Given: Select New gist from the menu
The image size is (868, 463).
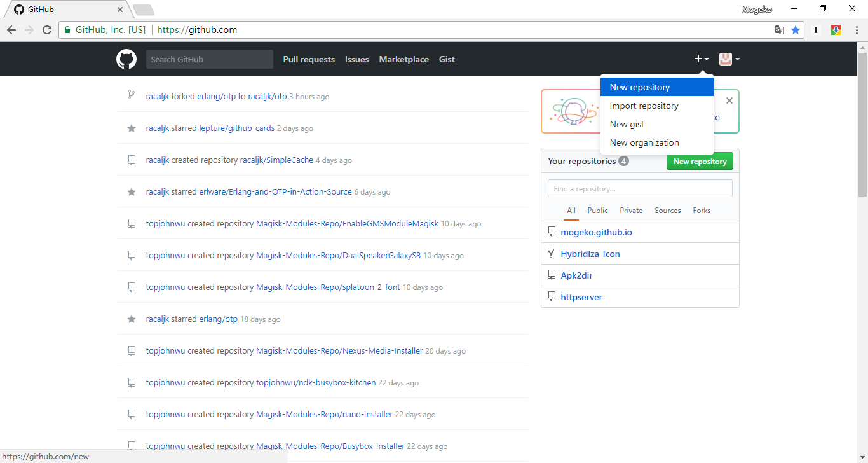Looking at the screenshot, I should point(627,124).
